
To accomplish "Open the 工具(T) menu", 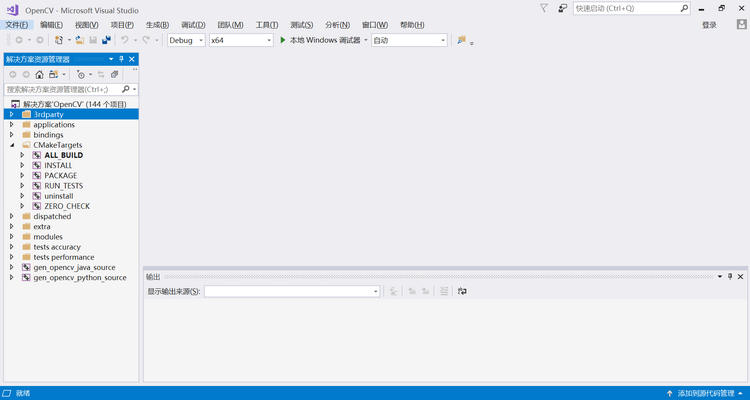I will point(267,25).
